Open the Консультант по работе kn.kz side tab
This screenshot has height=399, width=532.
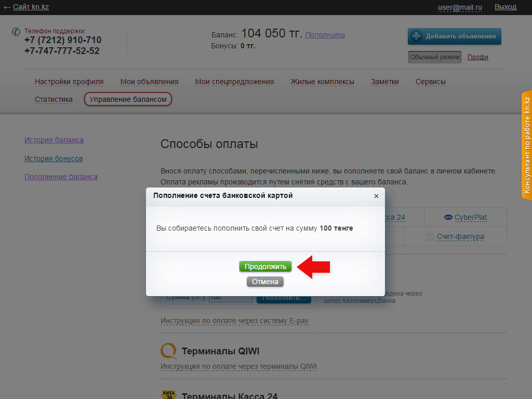coord(526,145)
